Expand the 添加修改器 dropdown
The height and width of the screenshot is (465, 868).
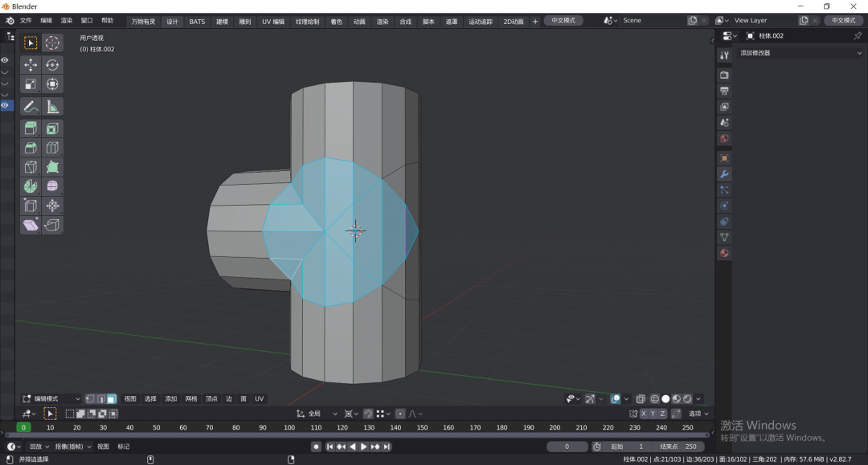[x=800, y=53]
